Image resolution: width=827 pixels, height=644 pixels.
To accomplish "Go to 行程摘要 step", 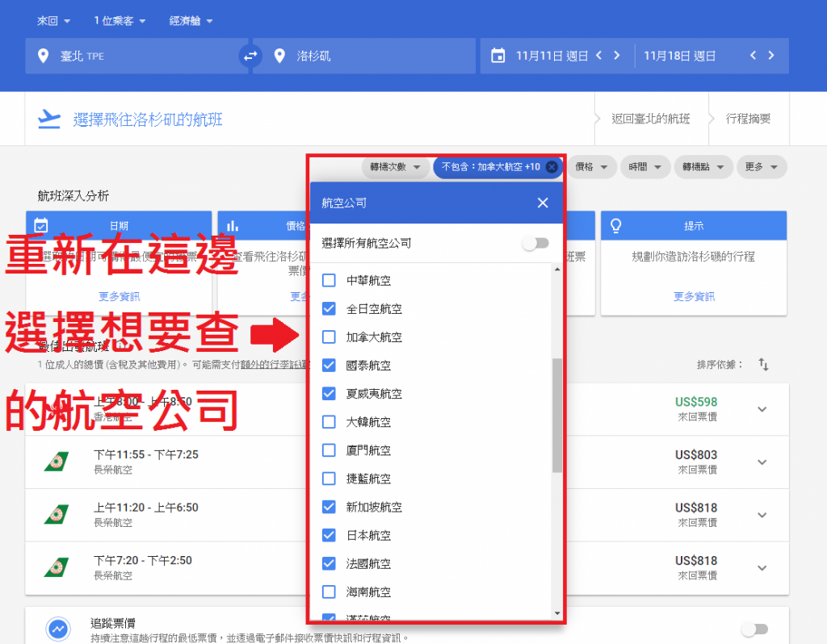I will tap(748, 119).
